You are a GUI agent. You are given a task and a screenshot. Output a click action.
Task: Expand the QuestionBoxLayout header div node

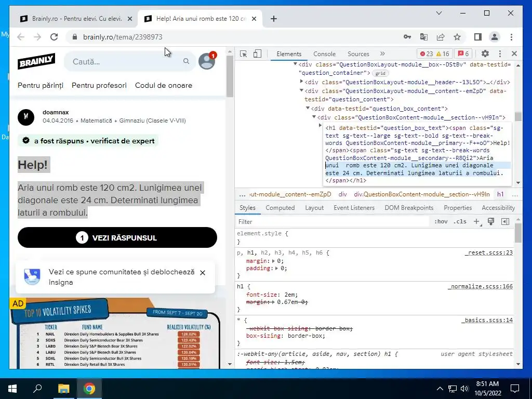pyautogui.click(x=301, y=82)
